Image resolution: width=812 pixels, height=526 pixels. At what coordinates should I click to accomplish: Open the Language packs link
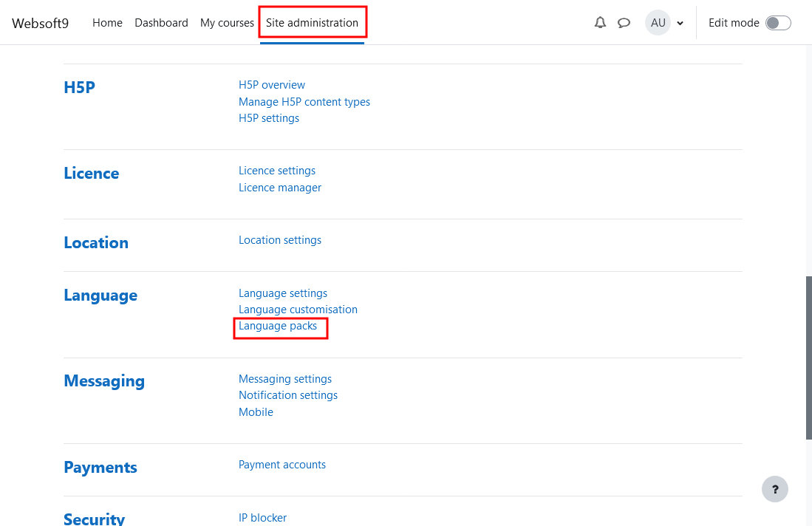pos(278,326)
